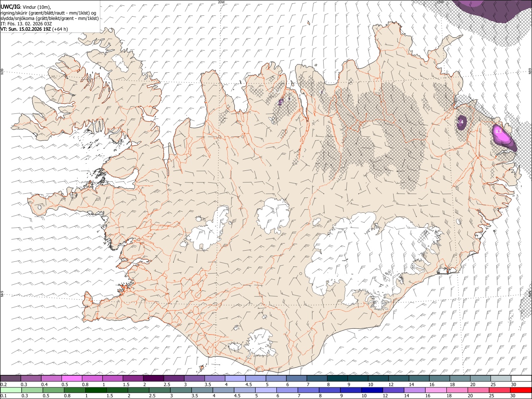Select upper-scale swatch between 14 and 16
The image size is (532, 399).
419,379
